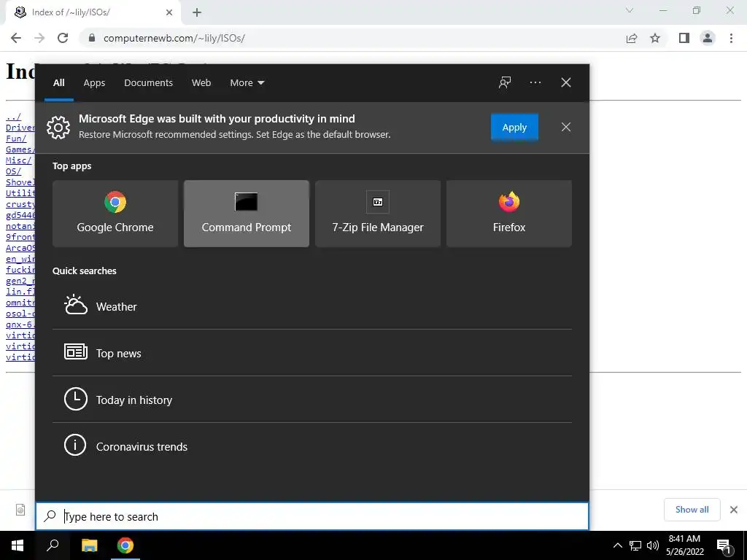Share this page from Chrome toolbar

tap(632, 38)
